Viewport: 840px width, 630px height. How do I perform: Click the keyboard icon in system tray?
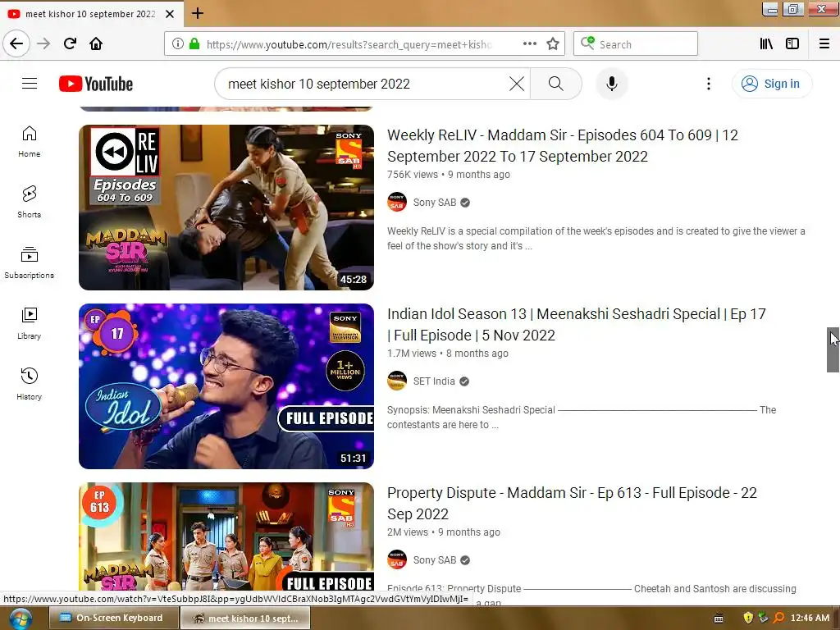tap(719, 619)
